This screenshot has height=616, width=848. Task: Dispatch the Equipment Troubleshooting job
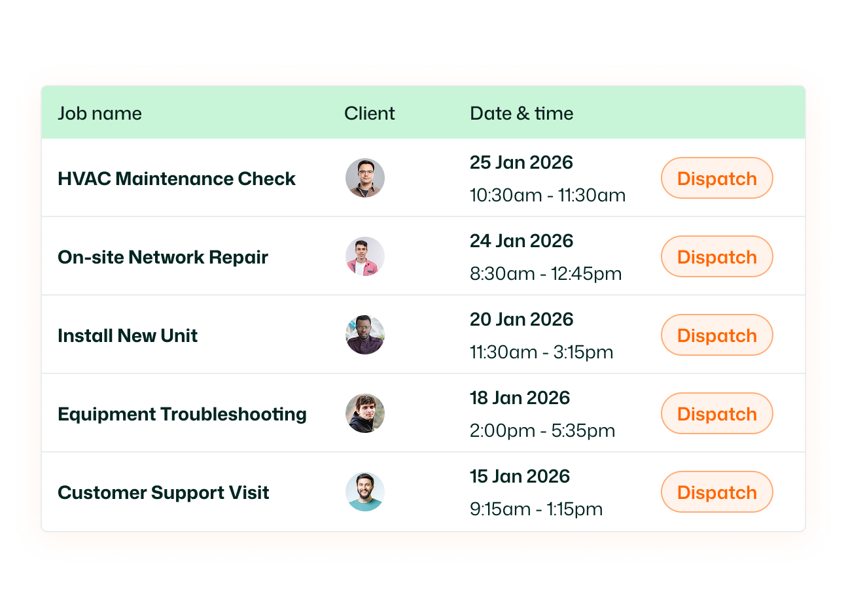tap(716, 413)
